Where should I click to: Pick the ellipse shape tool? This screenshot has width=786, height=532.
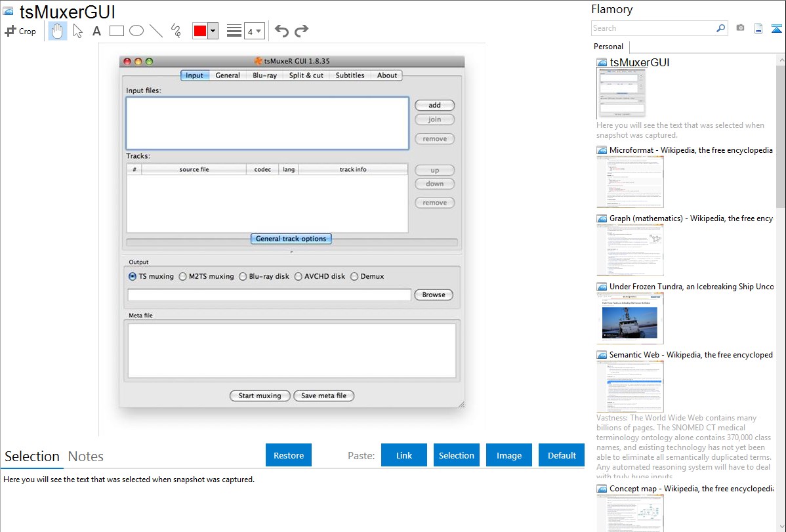pos(136,31)
